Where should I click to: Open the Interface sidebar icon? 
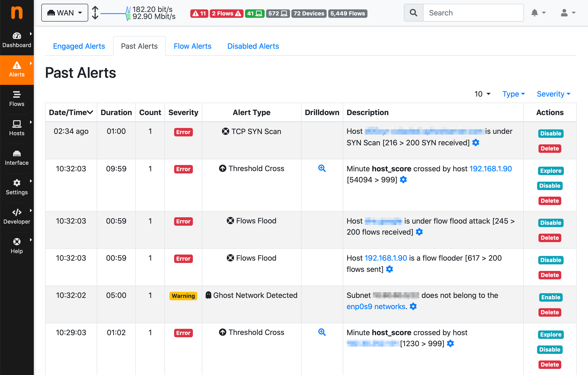[17, 154]
